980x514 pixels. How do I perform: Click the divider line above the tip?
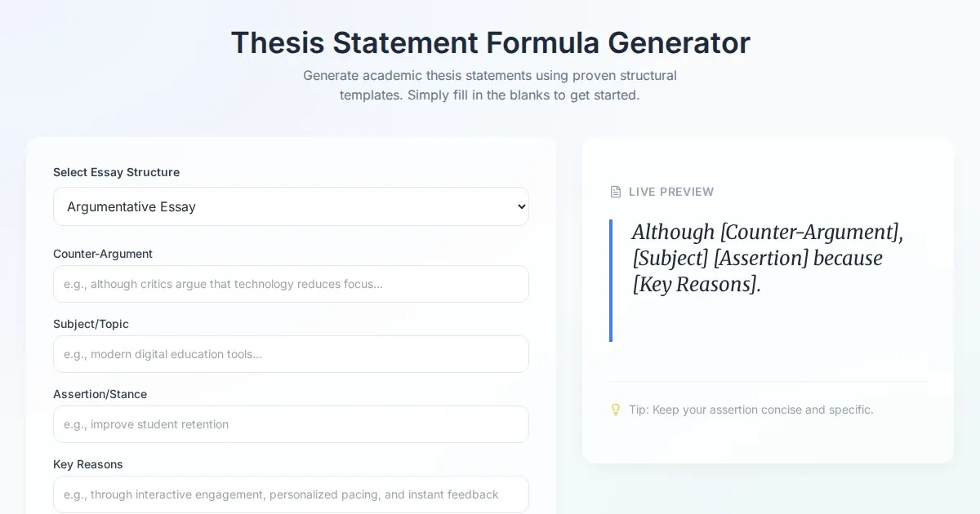768,381
